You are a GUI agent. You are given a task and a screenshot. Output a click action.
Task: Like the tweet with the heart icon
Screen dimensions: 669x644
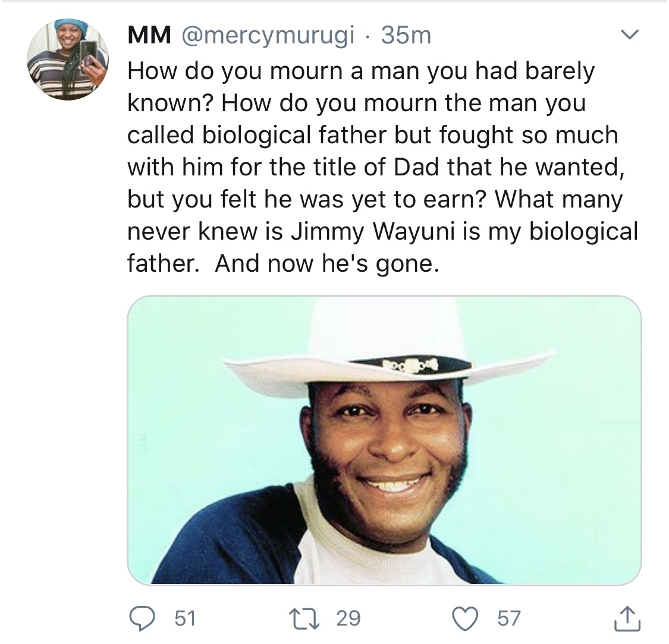(466, 618)
